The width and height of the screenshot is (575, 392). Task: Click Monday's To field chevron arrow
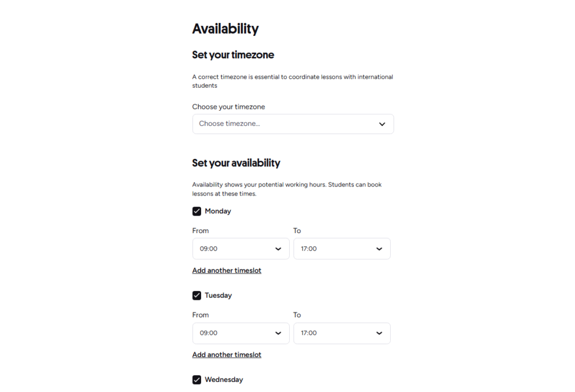379,249
